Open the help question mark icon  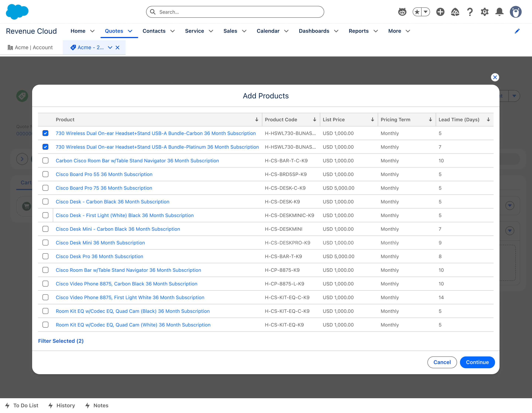click(x=470, y=12)
